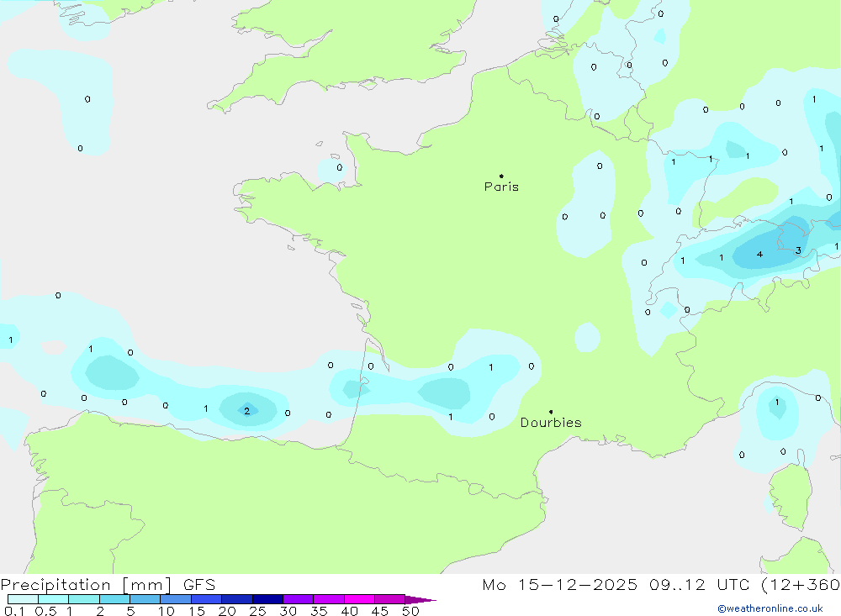Click the legend label '40'
841x616 pixels.
[350, 611]
